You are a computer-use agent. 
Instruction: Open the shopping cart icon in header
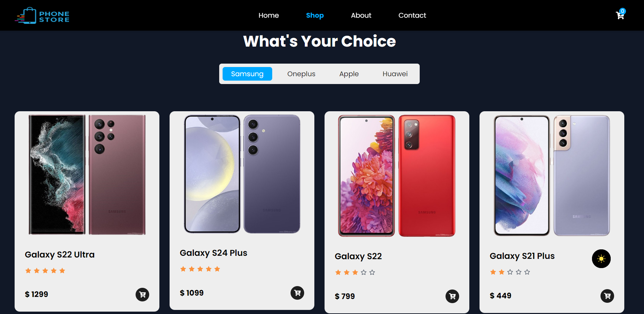point(620,15)
